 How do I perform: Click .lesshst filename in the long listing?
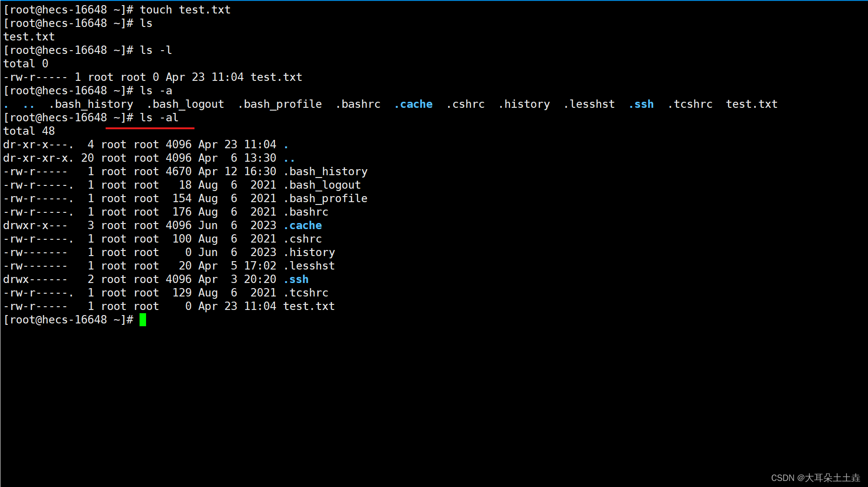tap(309, 266)
